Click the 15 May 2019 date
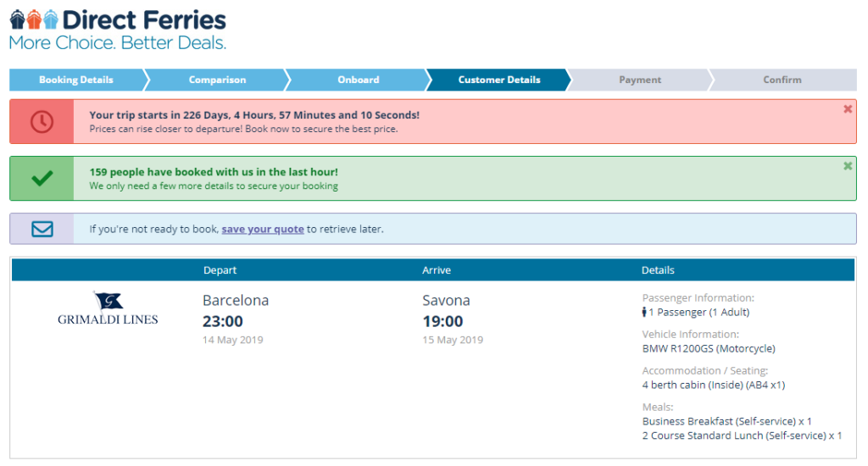 (x=453, y=340)
